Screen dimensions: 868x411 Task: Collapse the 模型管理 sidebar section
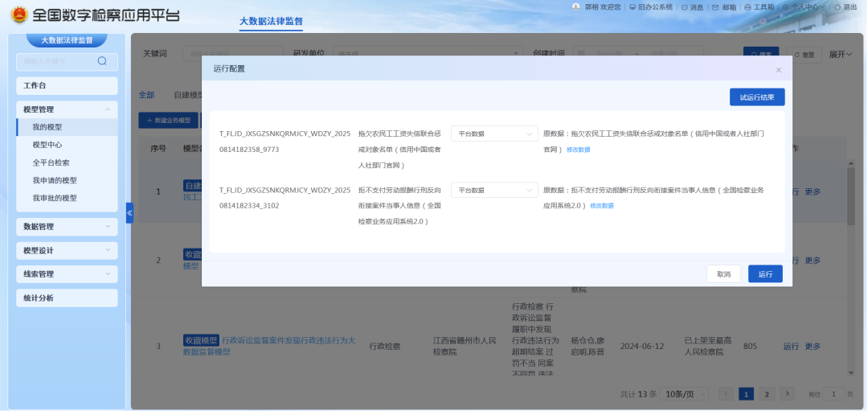[x=108, y=109]
